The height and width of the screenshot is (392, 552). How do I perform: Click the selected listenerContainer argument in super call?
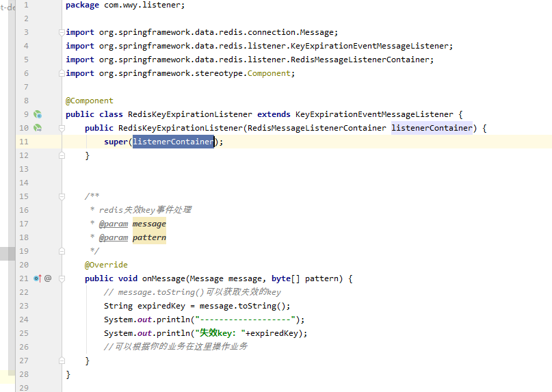click(173, 142)
